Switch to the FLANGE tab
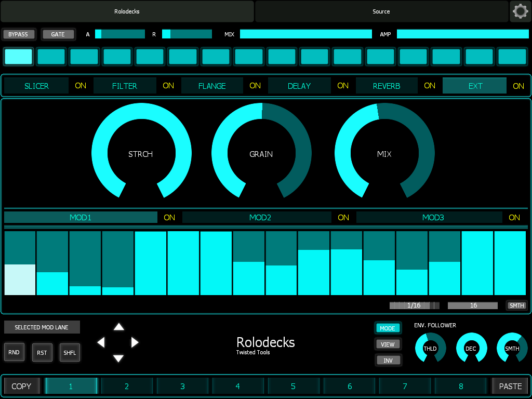The width and height of the screenshot is (532, 399). click(212, 86)
